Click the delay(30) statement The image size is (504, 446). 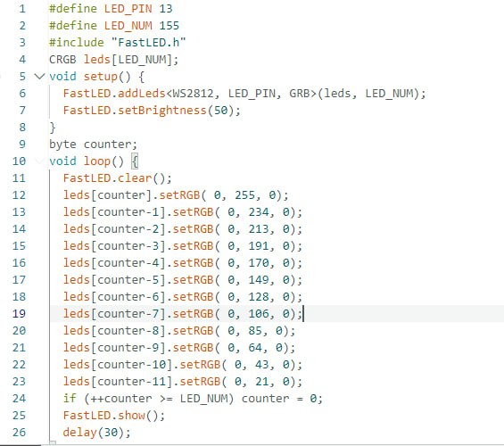[97, 433]
